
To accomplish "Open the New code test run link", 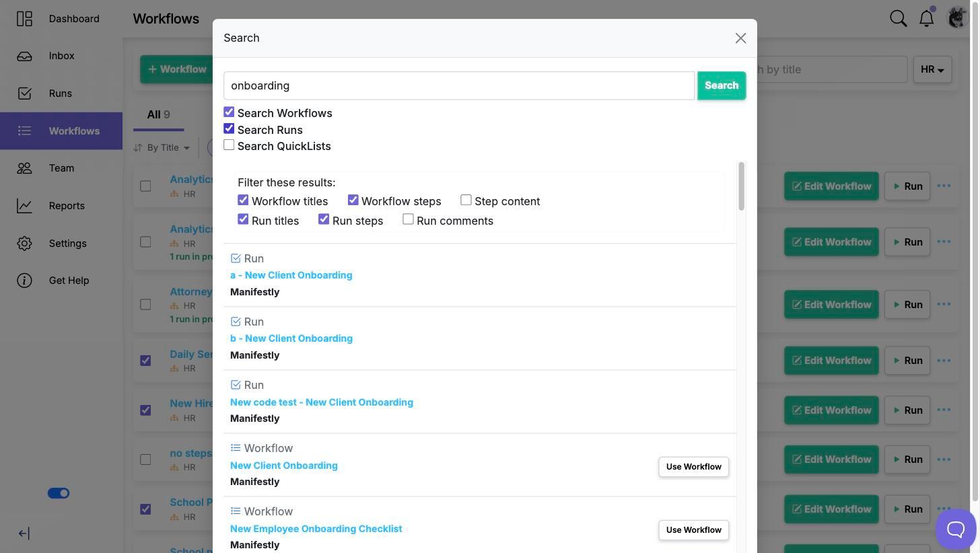I will (x=322, y=402).
